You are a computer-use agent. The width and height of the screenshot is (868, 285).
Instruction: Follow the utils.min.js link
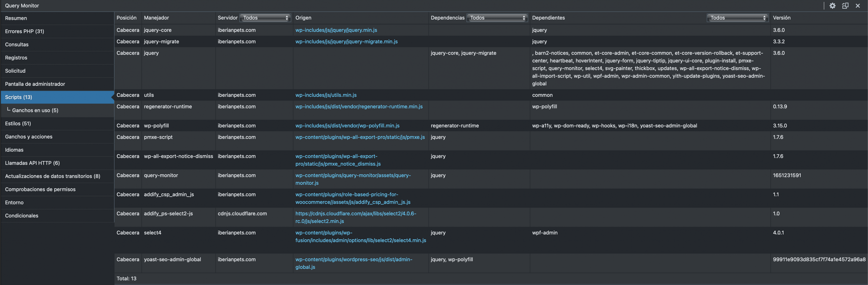(x=326, y=95)
